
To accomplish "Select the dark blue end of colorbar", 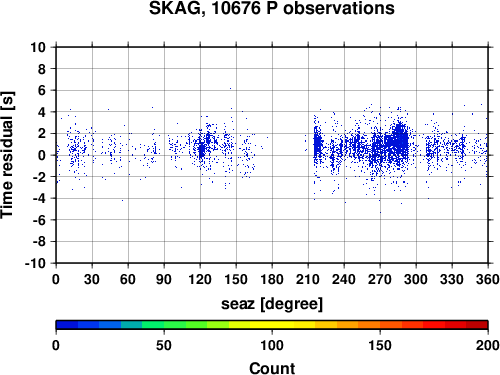I will click(67, 325).
